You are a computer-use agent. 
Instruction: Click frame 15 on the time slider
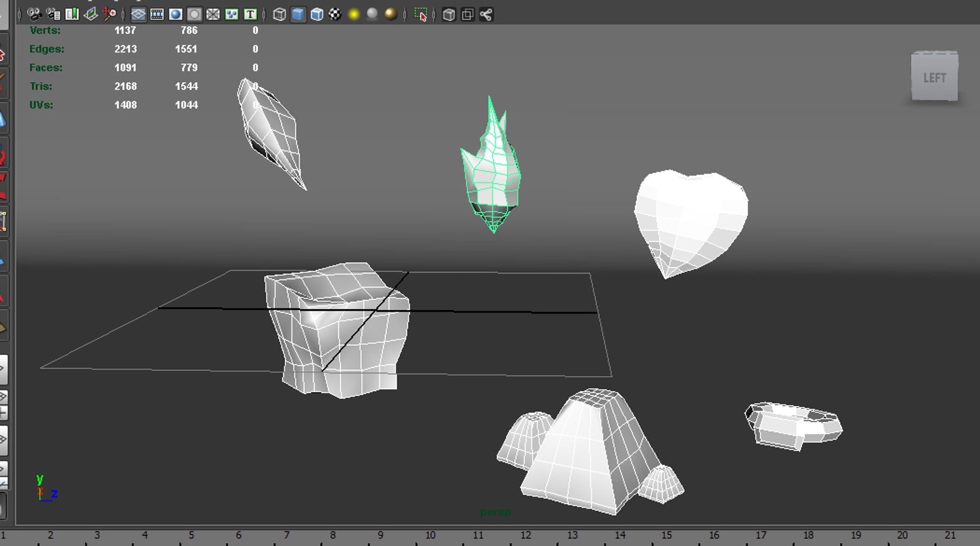click(x=667, y=535)
